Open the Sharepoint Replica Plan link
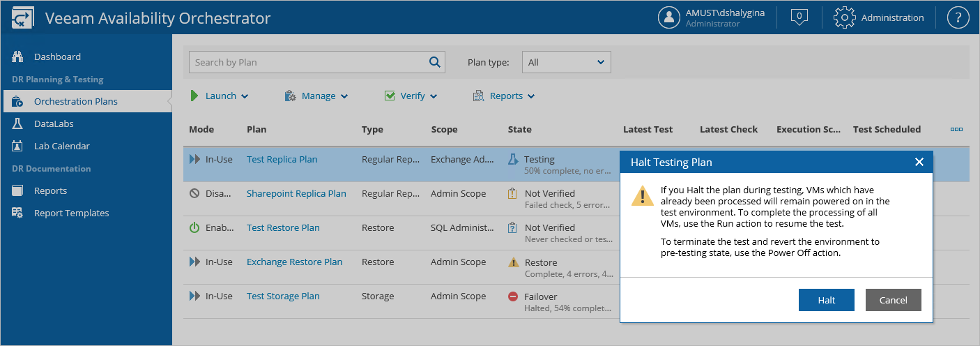 tap(296, 193)
